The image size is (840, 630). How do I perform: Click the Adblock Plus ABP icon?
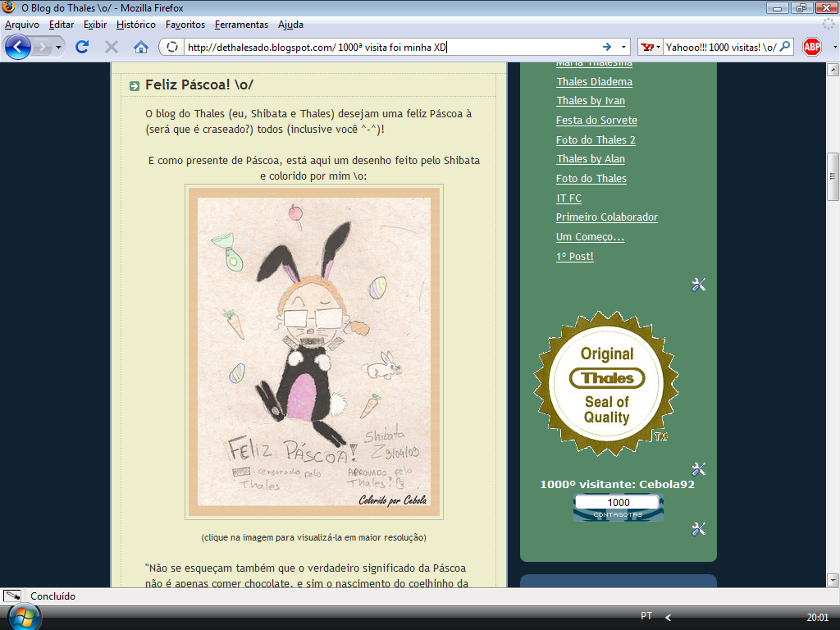[812, 48]
